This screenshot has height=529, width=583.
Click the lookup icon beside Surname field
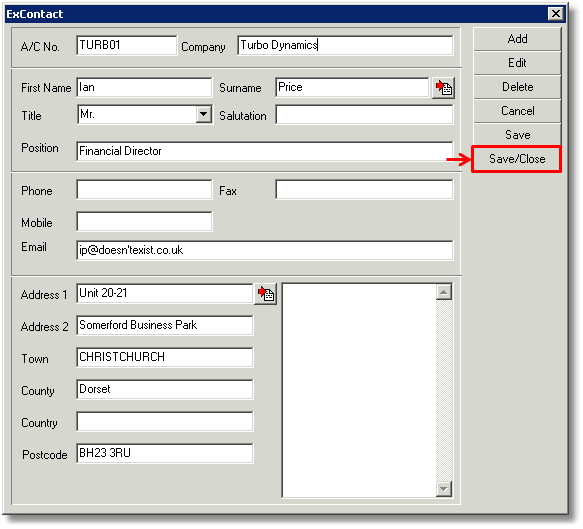point(443,88)
